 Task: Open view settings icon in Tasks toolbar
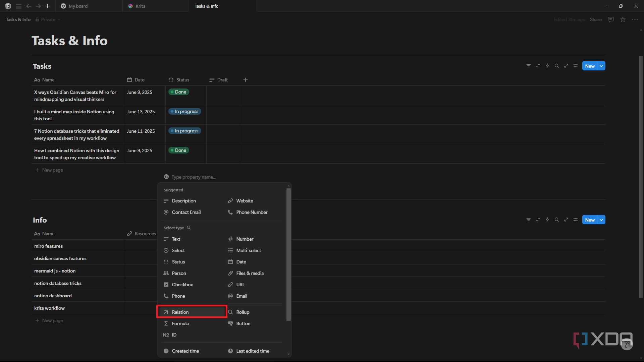[575, 66]
